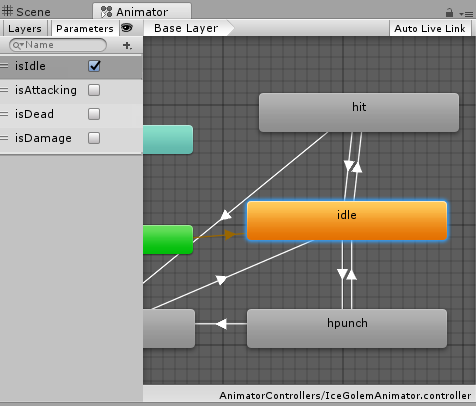This screenshot has width=476, height=406.
Task: Focus the parameter Name search field
Action: click(x=58, y=45)
